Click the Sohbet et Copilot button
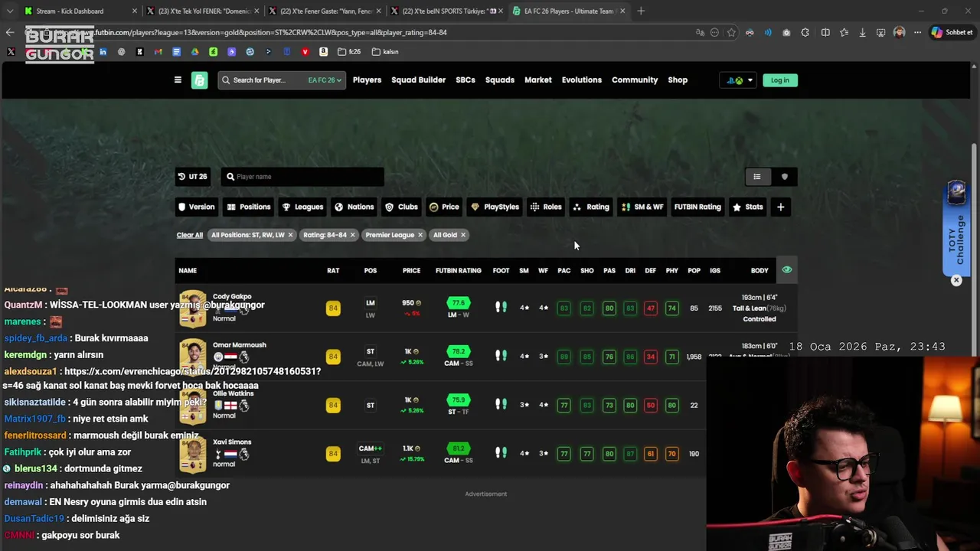 click(x=951, y=32)
